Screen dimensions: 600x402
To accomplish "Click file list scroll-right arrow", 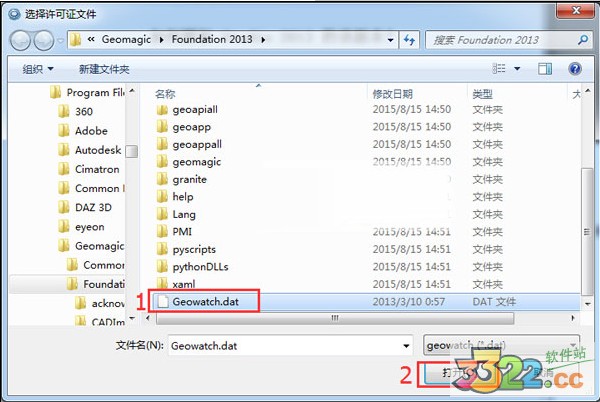I will coord(572,318).
